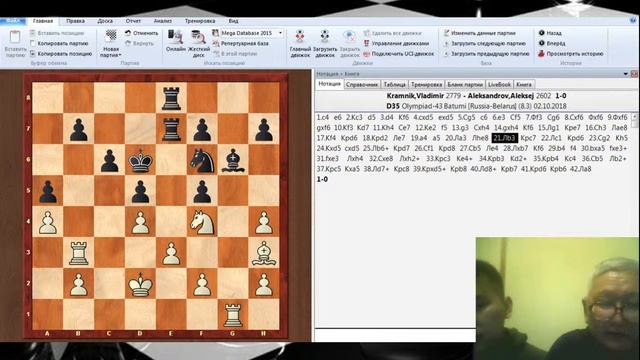Click move 22.Лc1 in notation

(x=551, y=138)
